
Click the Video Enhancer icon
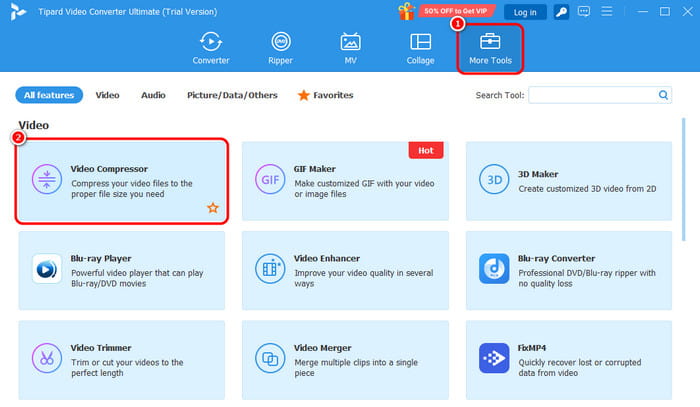click(x=270, y=269)
